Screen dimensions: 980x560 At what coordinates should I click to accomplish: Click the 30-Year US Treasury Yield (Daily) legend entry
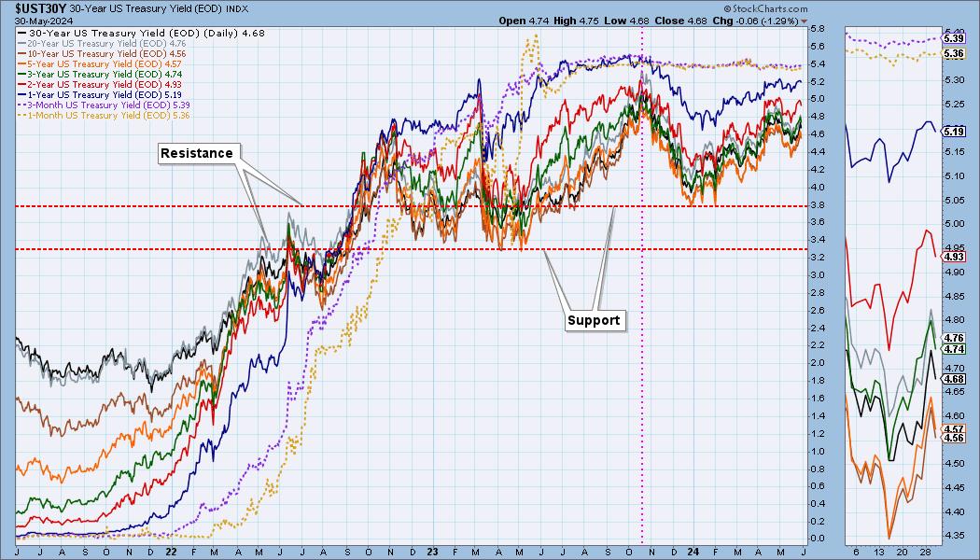click(141, 33)
